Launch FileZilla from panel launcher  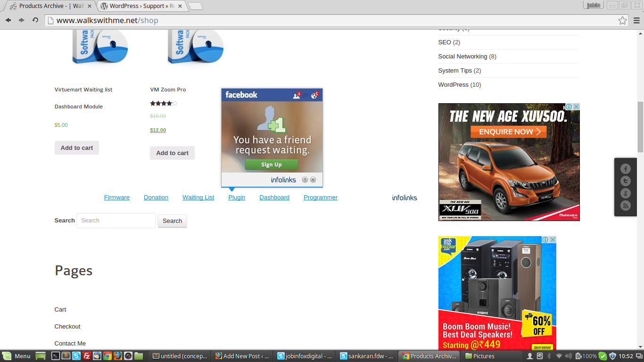(87, 356)
